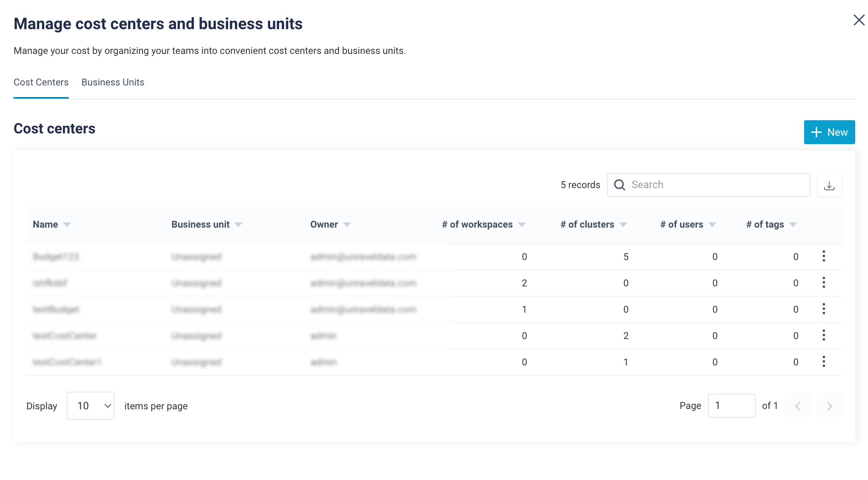Switch to the Business Units tab
The width and height of the screenshot is (868, 480).
(x=113, y=82)
